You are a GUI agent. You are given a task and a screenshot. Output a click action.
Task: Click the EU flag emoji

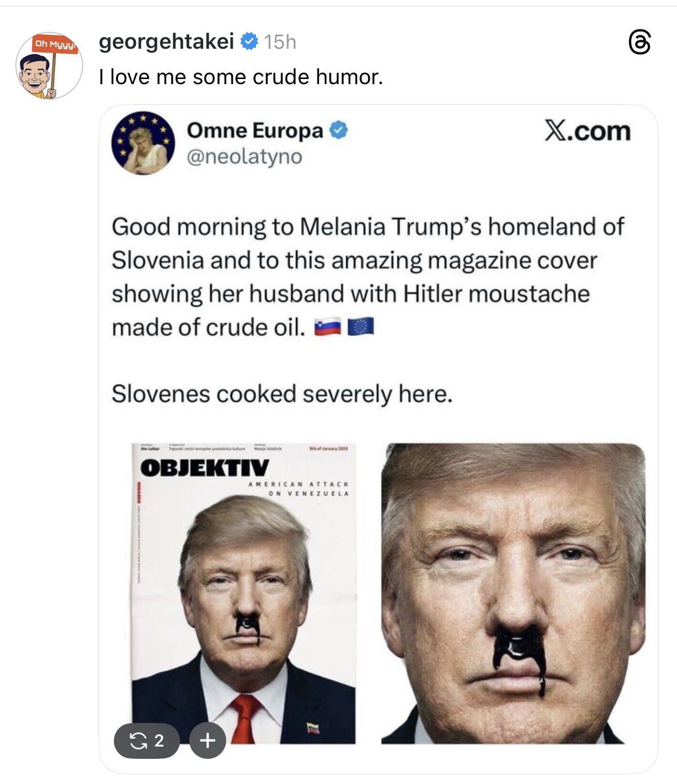pyautogui.click(x=361, y=327)
